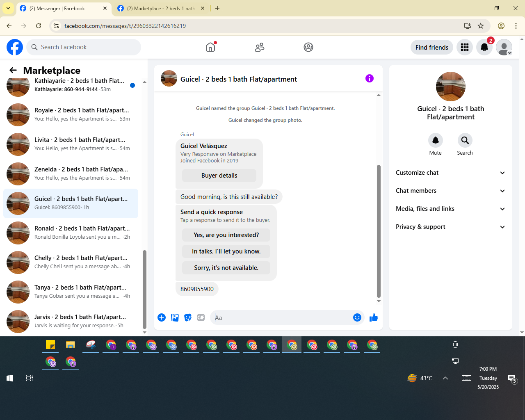525x420 pixels.
Task: Open Tanya conversation
Action: [x=71, y=292]
